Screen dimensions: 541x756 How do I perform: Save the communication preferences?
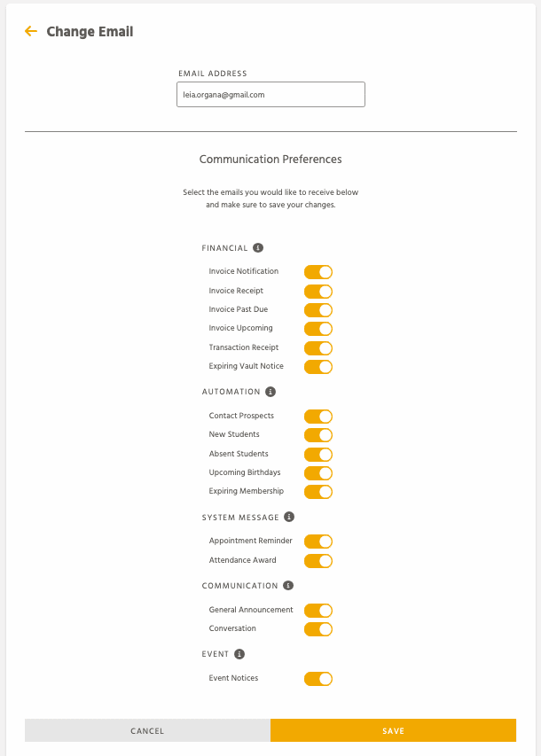(393, 730)
